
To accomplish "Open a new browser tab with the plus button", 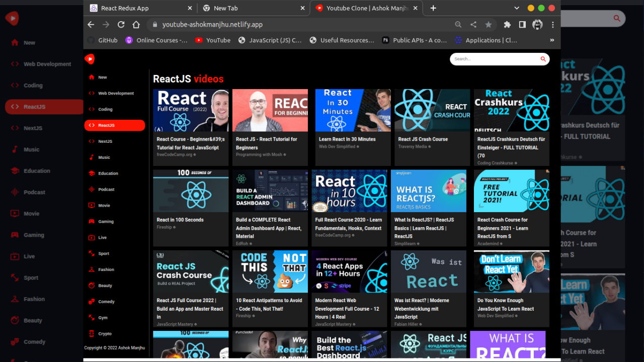I will [x=433, y=8].
